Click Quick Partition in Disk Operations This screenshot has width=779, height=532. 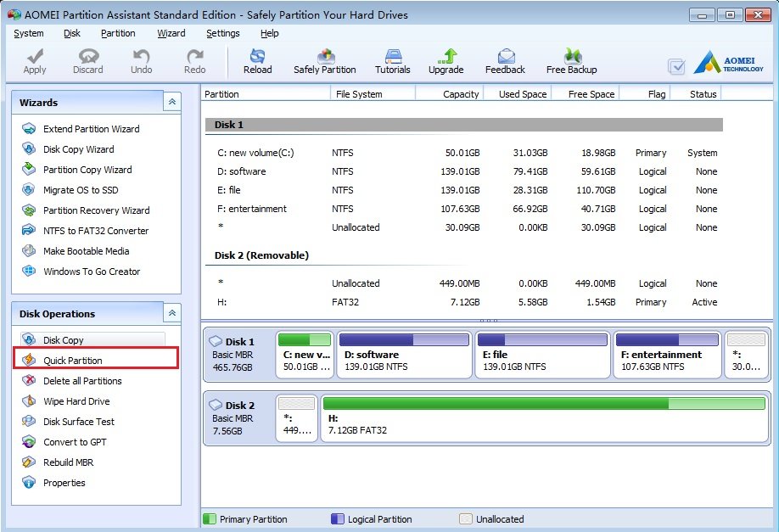click(x=73, y=361)
